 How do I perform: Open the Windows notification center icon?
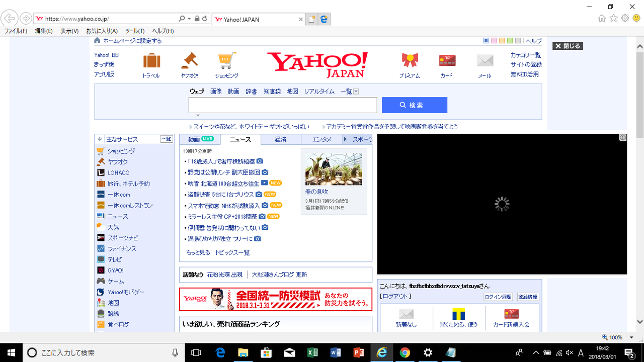[x=629, y=352]
